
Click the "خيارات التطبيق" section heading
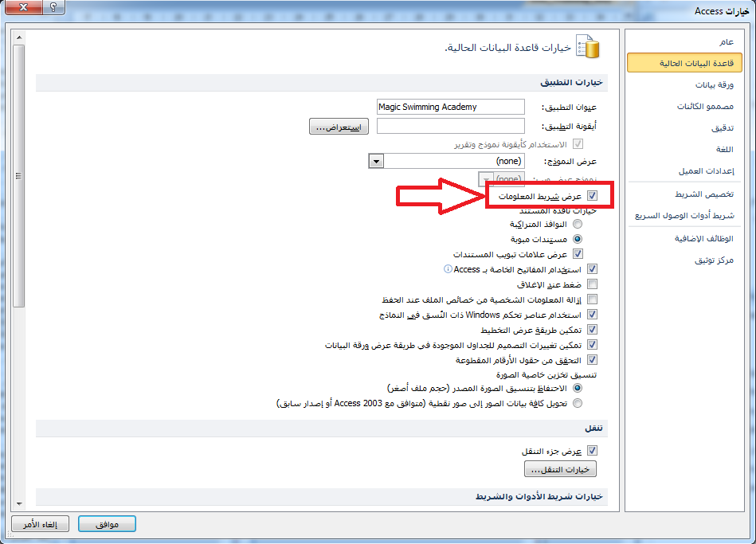click(571, 83)
